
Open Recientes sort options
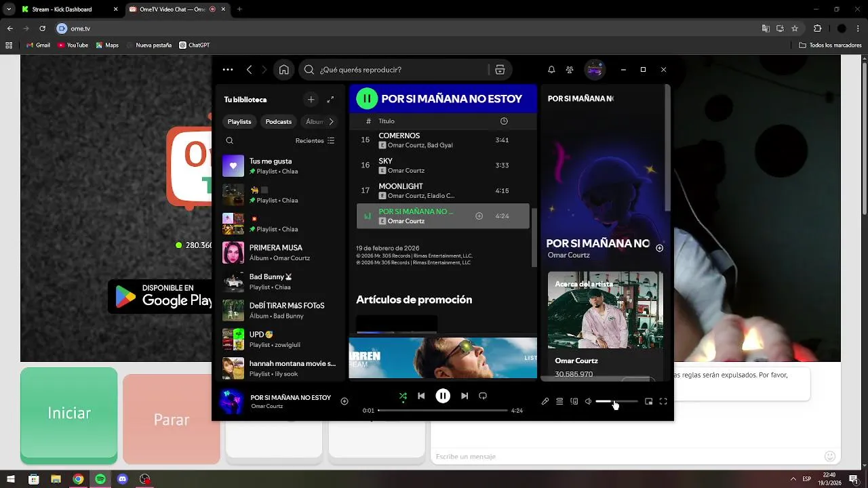click(x=315, y=140)
